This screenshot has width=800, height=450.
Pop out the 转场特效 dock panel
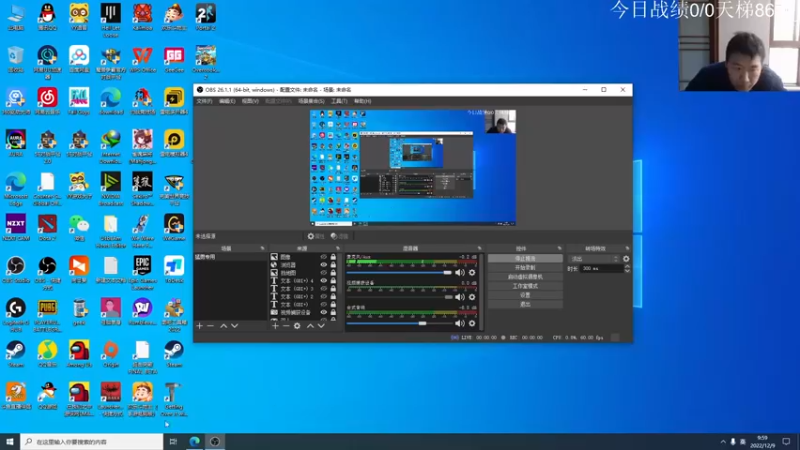627,248
